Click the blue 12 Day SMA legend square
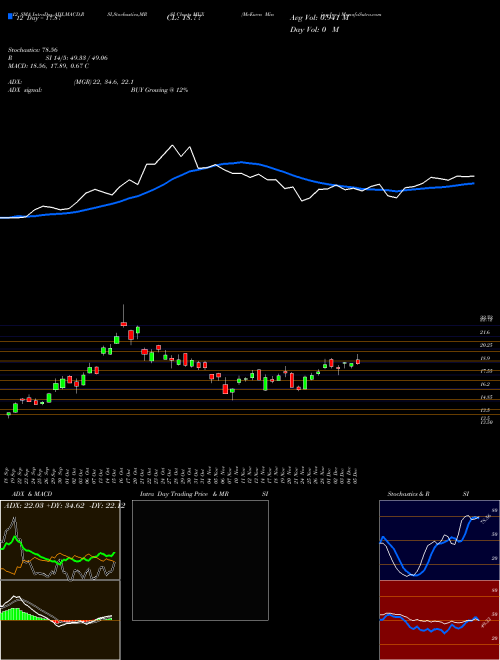Image resolution: width=500 pixels, height=660 pixels. (x=10, y=16)
